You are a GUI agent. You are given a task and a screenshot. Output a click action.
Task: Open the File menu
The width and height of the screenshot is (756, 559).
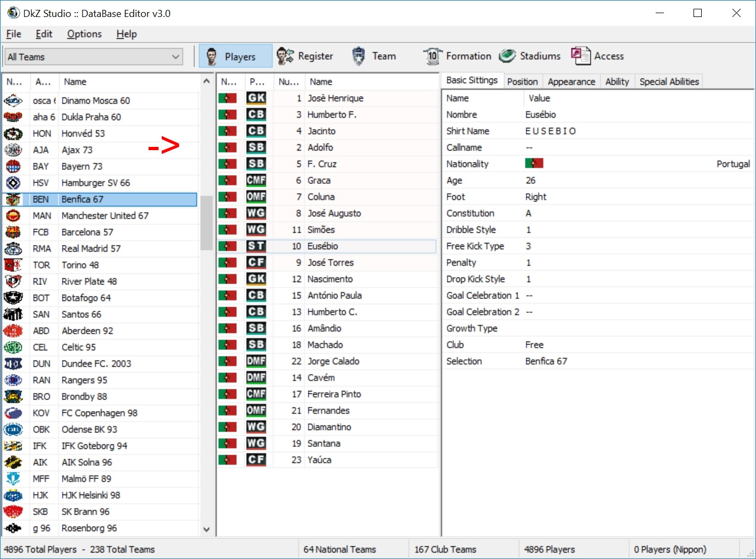point(14,34)
